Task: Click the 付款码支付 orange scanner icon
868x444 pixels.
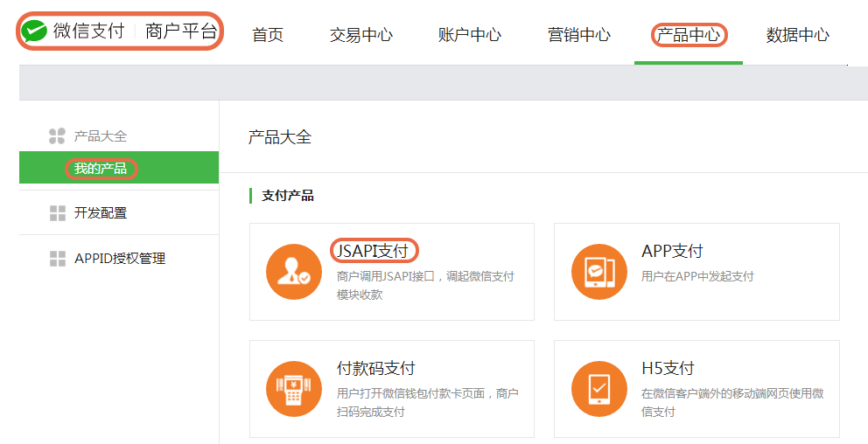Action: 294,389
